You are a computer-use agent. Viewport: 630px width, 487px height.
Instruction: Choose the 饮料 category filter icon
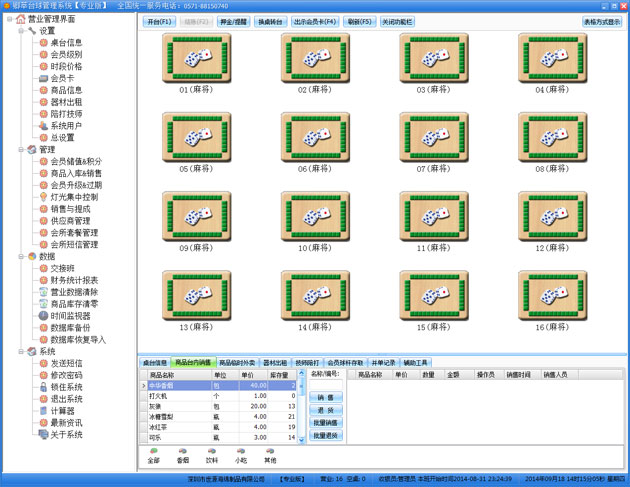point(211,452)
